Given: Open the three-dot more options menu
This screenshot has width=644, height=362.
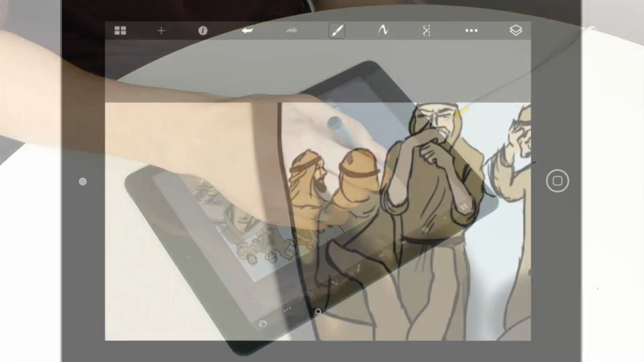Looking at the screenshot, I should click(471, 31).
